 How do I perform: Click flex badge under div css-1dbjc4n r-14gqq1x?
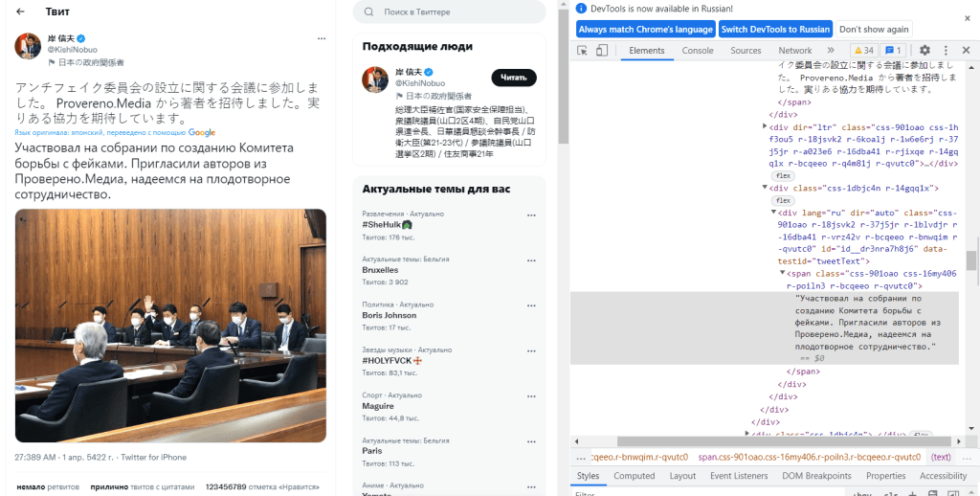point(783,201)
